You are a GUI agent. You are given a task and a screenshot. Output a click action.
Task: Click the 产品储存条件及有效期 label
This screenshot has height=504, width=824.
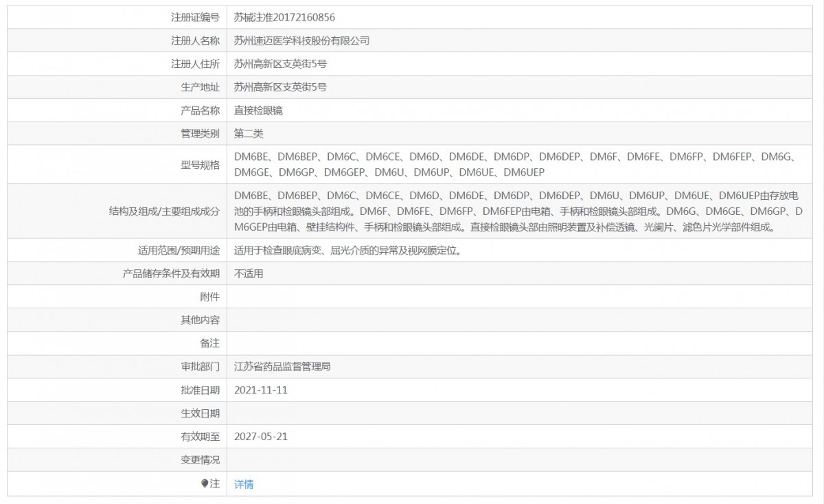172,273
